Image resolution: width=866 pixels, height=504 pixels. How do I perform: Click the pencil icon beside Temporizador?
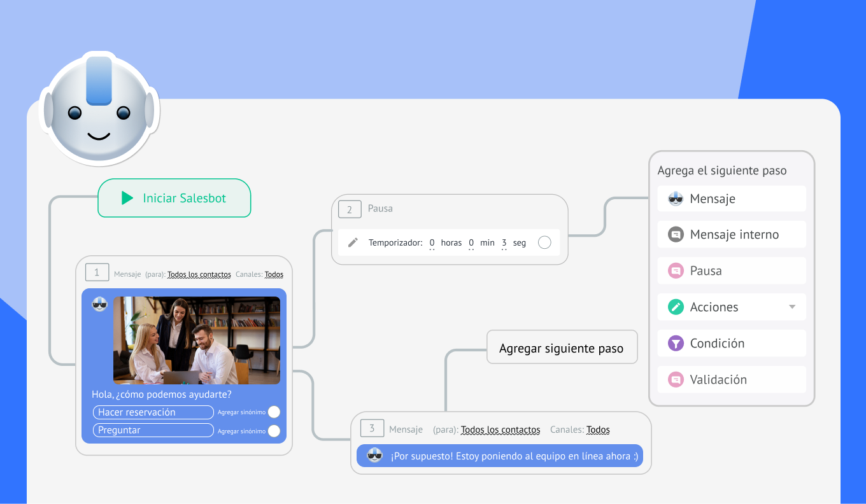coord(353,242)
